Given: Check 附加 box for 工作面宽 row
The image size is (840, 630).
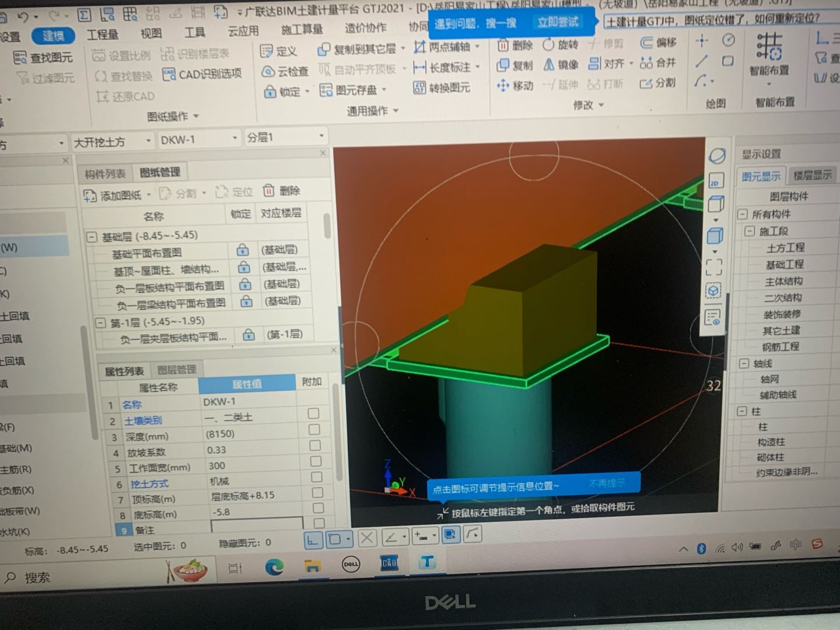Looking at the screenshot, I should click(x=316, y=461).
